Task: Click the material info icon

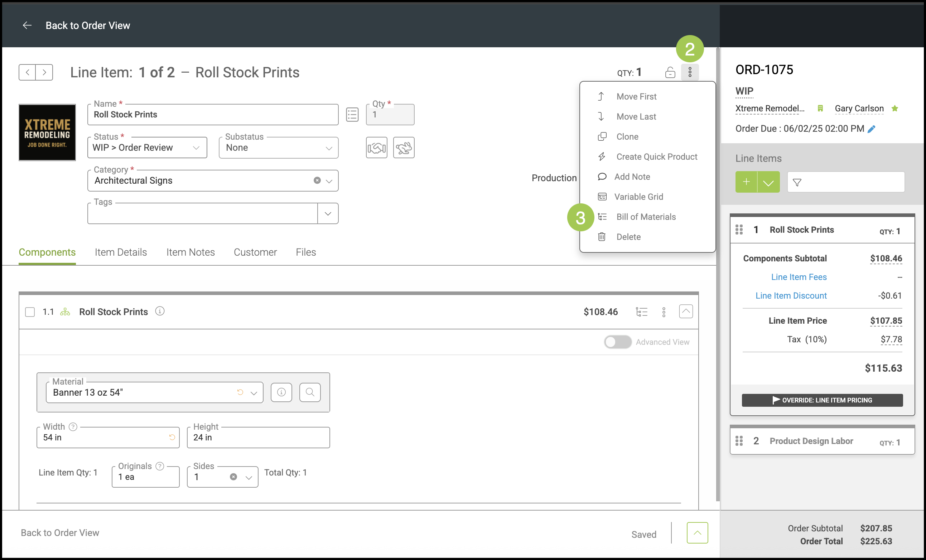Action: (x=281, y=392)
